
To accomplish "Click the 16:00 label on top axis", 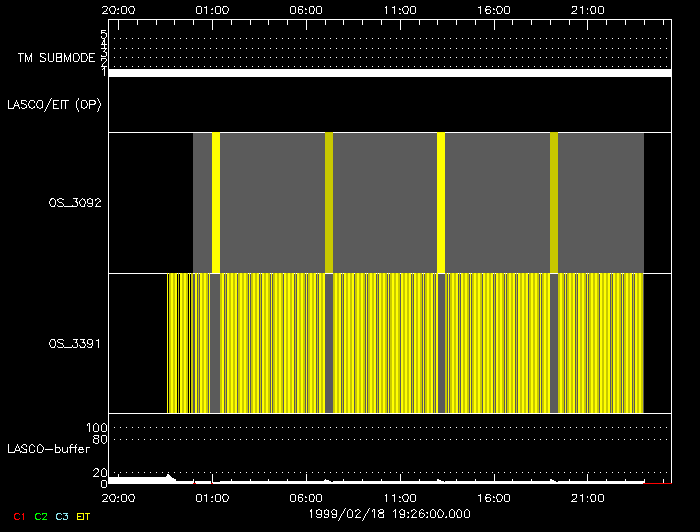I will (494, 9).
